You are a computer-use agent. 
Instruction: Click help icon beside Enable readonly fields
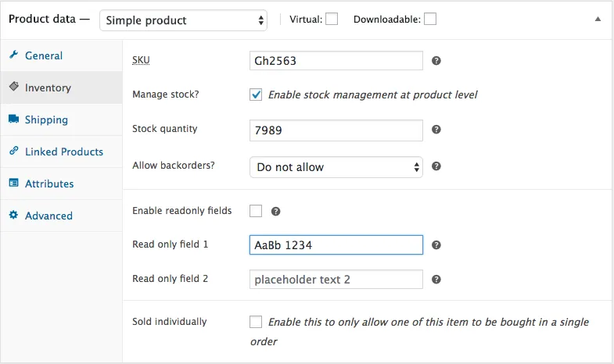(x=275, y=211)
